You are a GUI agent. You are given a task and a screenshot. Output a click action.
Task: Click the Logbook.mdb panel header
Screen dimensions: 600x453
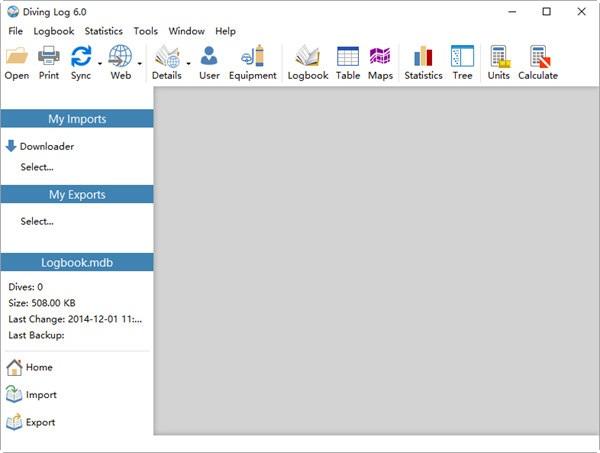point(77,262)
